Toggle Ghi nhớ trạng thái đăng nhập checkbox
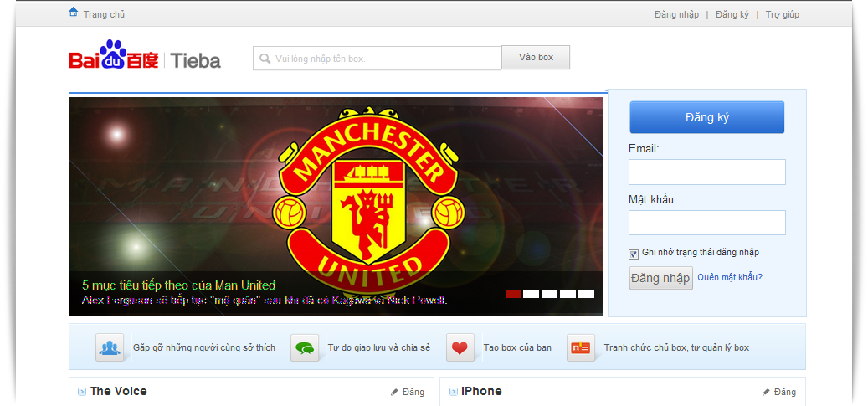868x406 pixels. click(634, 254)
